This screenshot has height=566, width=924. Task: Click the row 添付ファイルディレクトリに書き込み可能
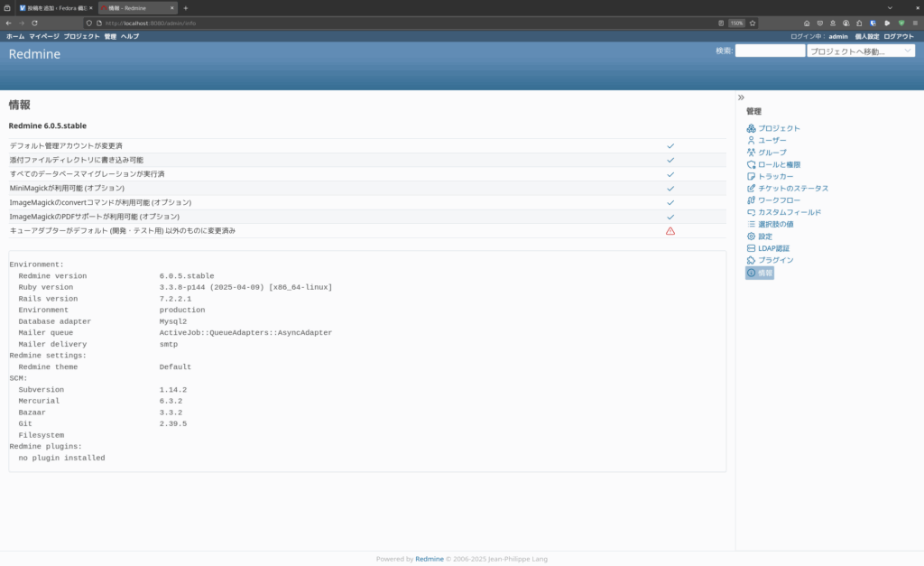click(x=367, y=160)
